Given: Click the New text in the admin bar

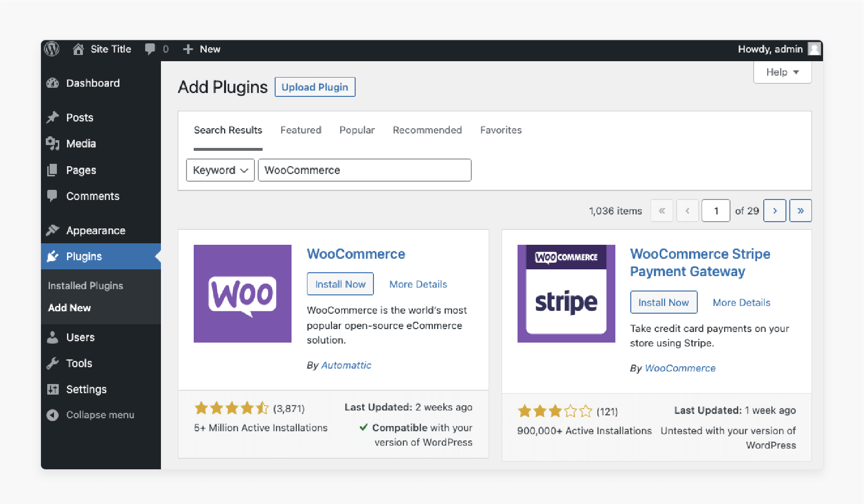Looking at the screenshot, I should point(210,49).
